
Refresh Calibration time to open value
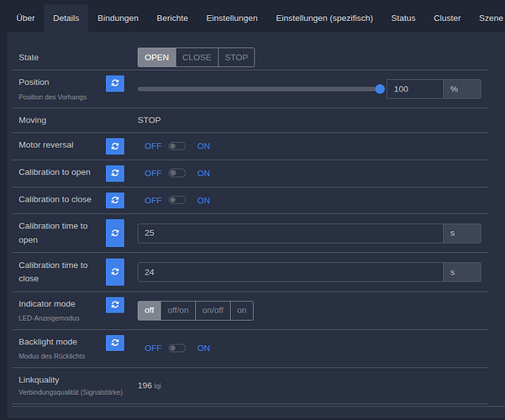coord(115,233)
